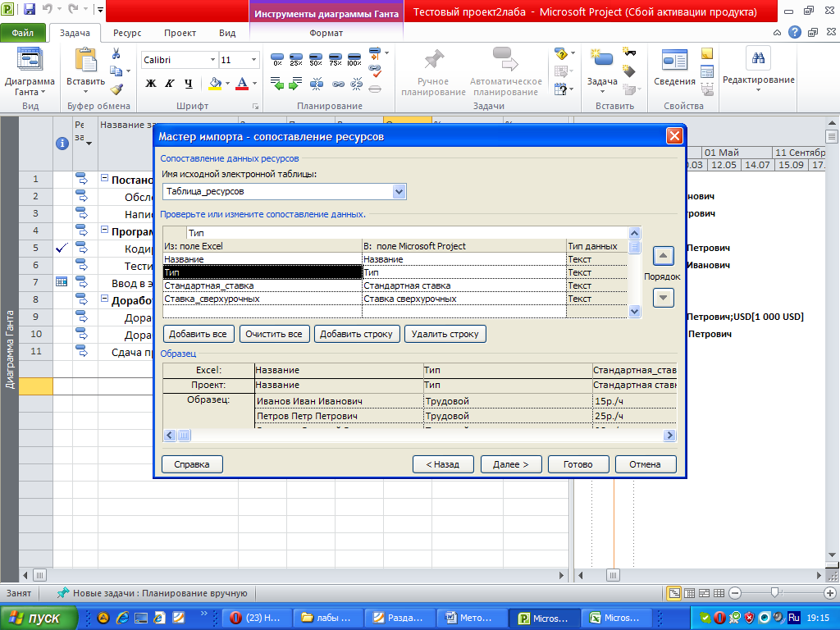Move mapping row down with order arrow
The width and height of the screenshot is (840, 630).
click(663, 298)
